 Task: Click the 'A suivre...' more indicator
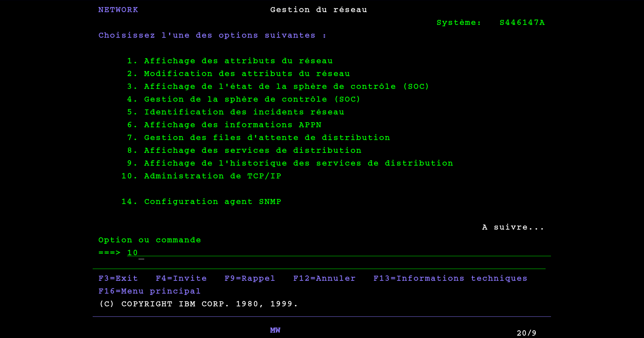coord(513,227)
